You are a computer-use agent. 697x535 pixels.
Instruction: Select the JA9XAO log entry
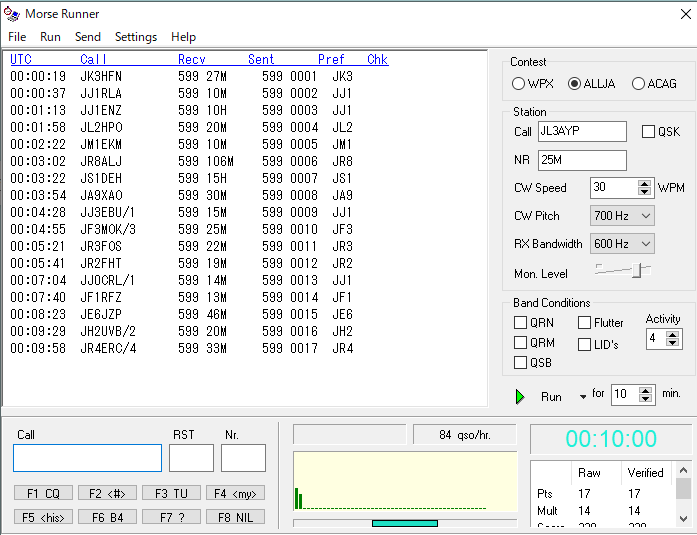pos(181,196)
